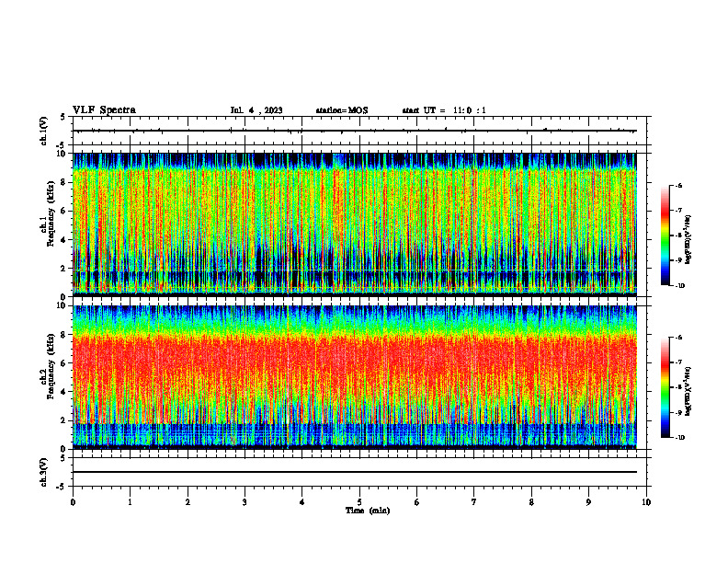The height and width of the screenshot is (563, 728).
Task: Click the ch.1 colorbar PSD units label
Action: click(x=688, y=240)
